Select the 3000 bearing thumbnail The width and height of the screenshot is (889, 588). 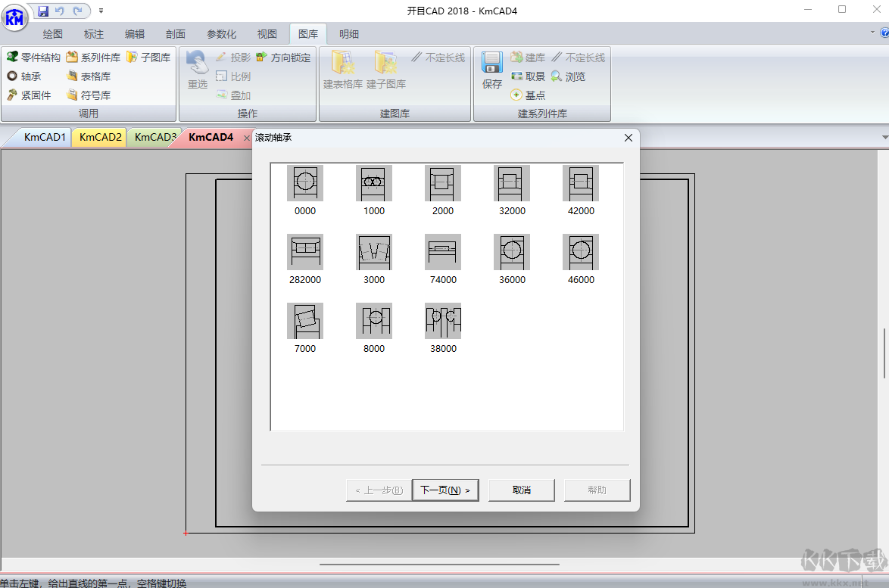(x=373, y=252)
